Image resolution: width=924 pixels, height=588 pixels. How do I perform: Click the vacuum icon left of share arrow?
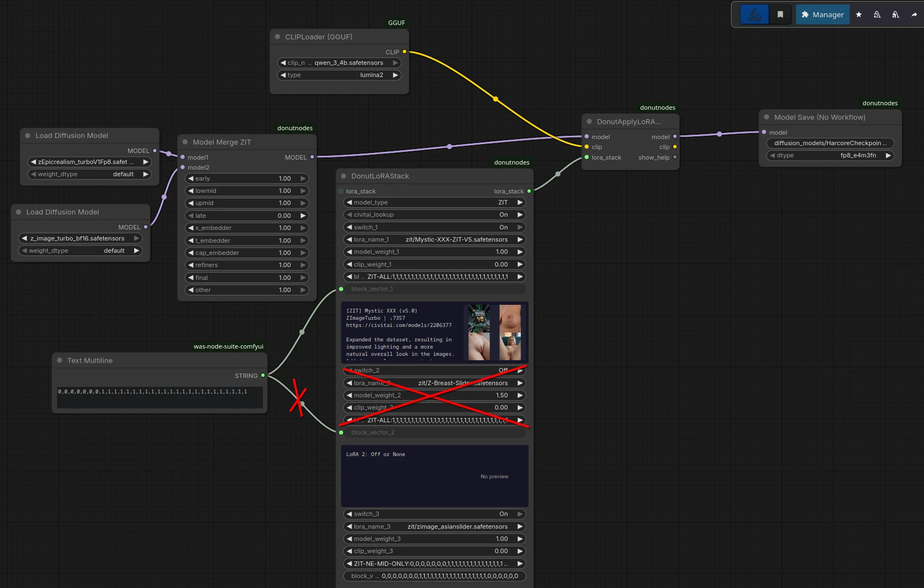(x=895, y=14)
